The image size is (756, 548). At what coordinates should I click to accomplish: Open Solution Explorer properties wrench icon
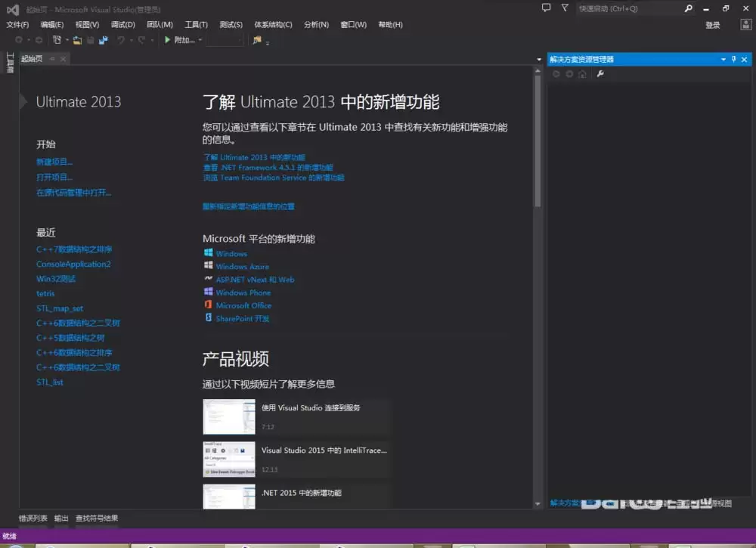[600, 73]
